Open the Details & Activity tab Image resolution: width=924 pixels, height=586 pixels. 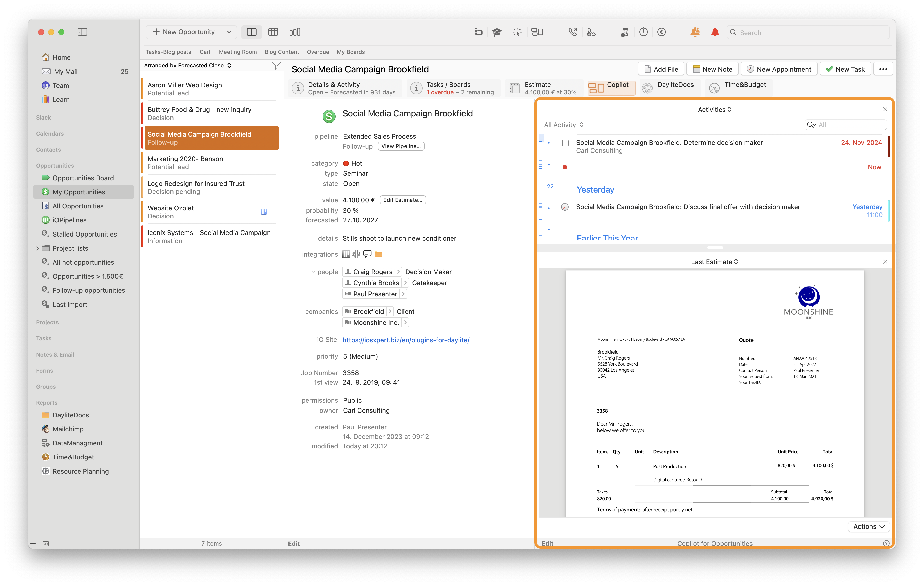345,88
